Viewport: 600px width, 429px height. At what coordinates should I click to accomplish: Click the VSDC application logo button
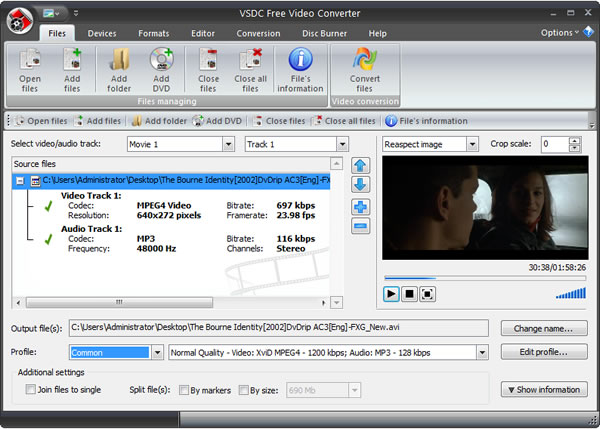pyautogui.click(x=20, y=21)
